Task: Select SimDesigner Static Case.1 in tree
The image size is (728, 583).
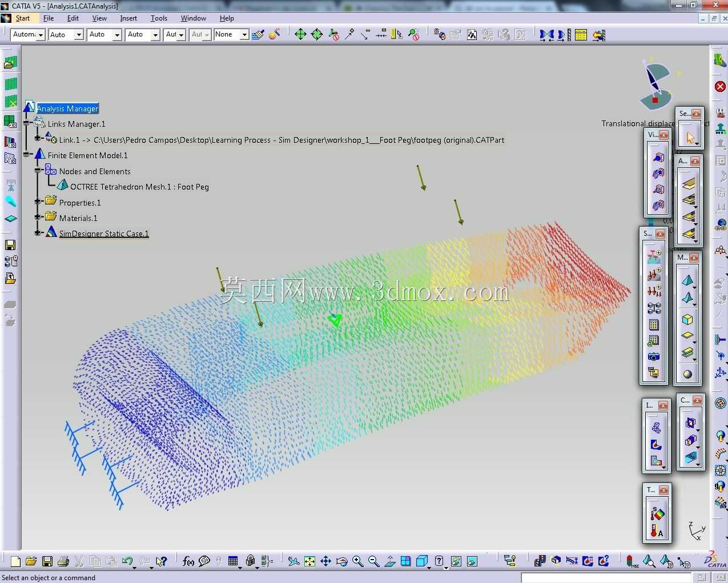Action: [104, 234]
